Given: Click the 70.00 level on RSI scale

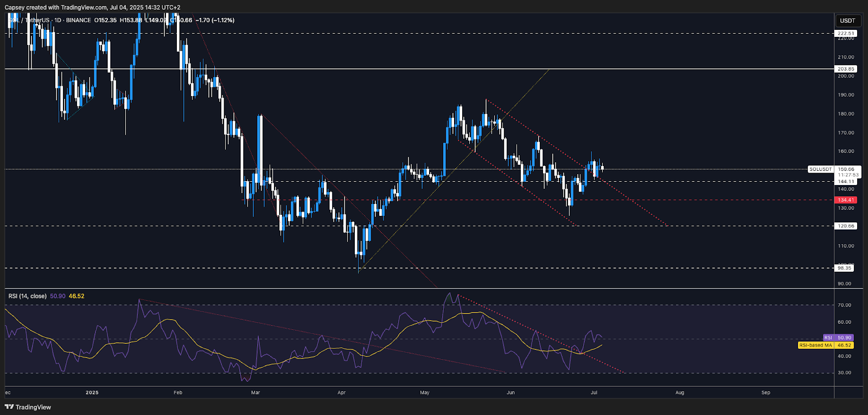Looking at the screenshot, I should tap(844, 305).
